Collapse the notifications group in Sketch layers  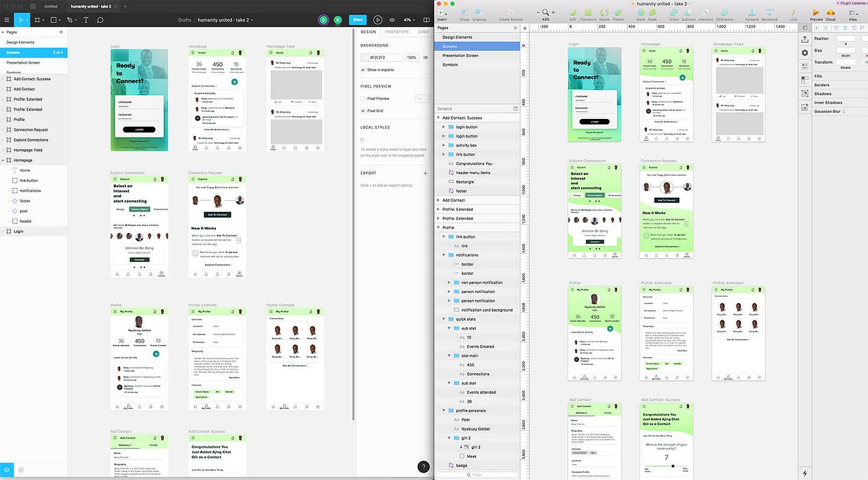point(443,255)
